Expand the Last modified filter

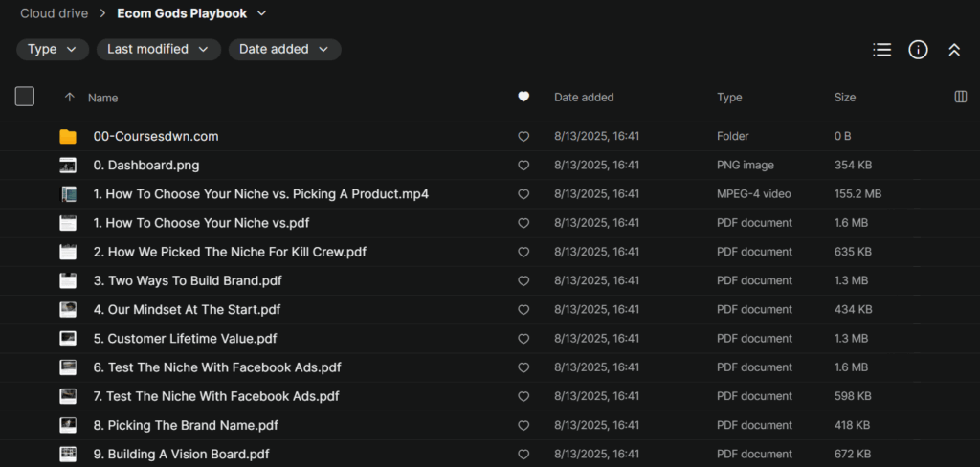click(x=158, y=50)
